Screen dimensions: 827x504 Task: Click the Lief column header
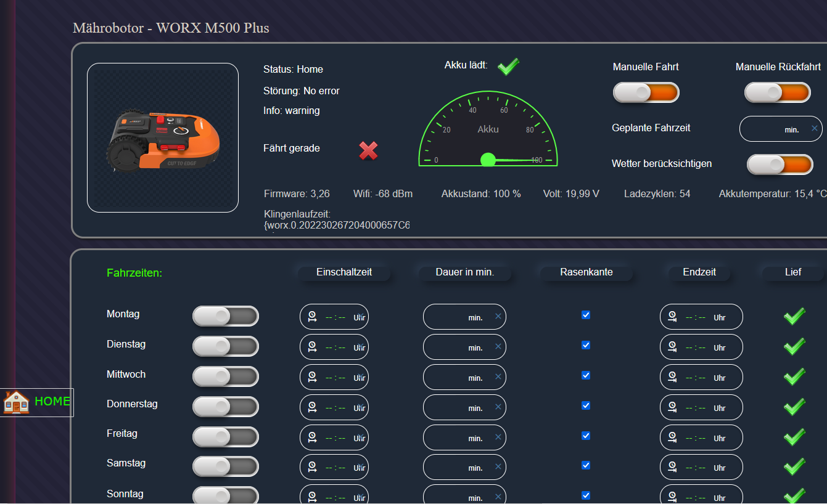(793, 272)
